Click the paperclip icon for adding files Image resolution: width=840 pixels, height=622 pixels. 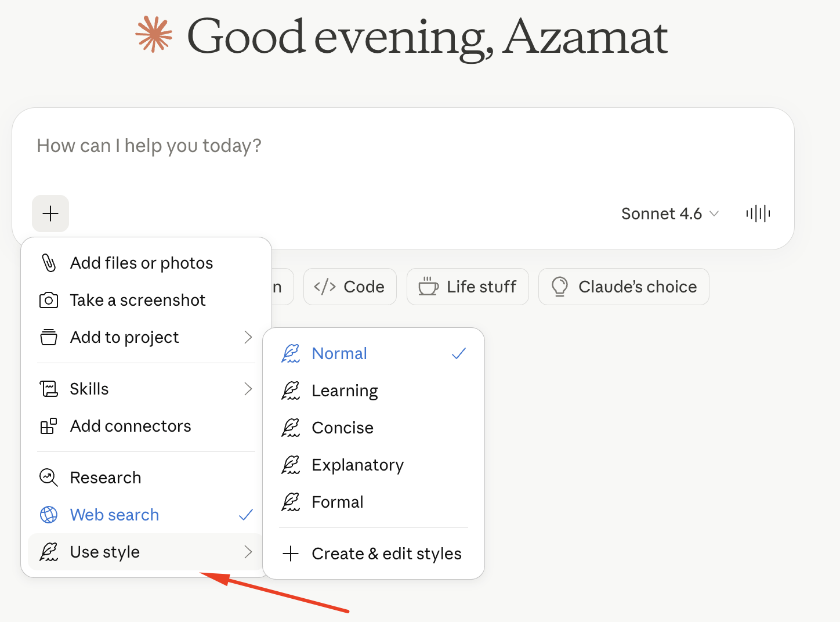click(x=49, y=263)
